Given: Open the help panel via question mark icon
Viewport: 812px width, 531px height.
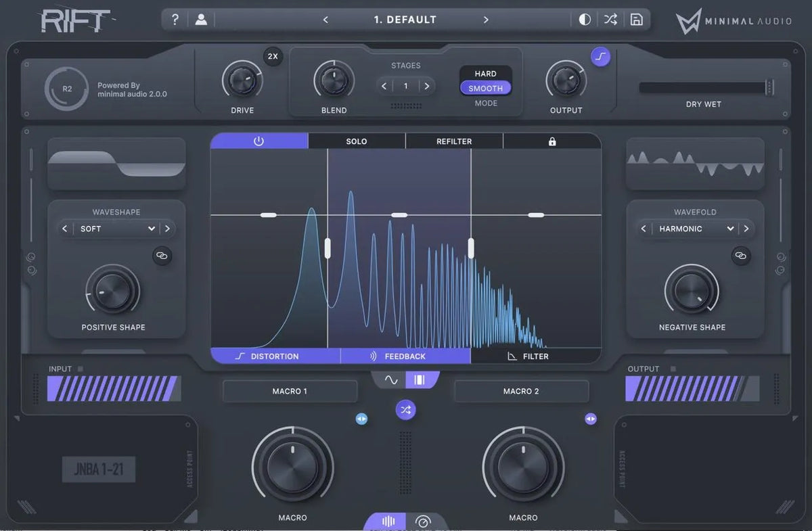Looking at the screenshot, I should pos(175,19).
